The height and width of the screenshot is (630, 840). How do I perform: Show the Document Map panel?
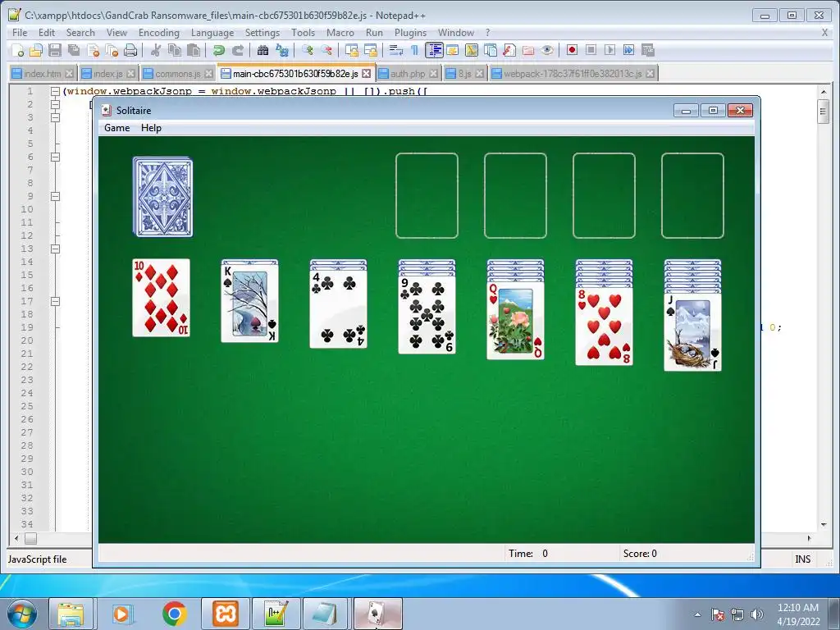coord(472,50)
